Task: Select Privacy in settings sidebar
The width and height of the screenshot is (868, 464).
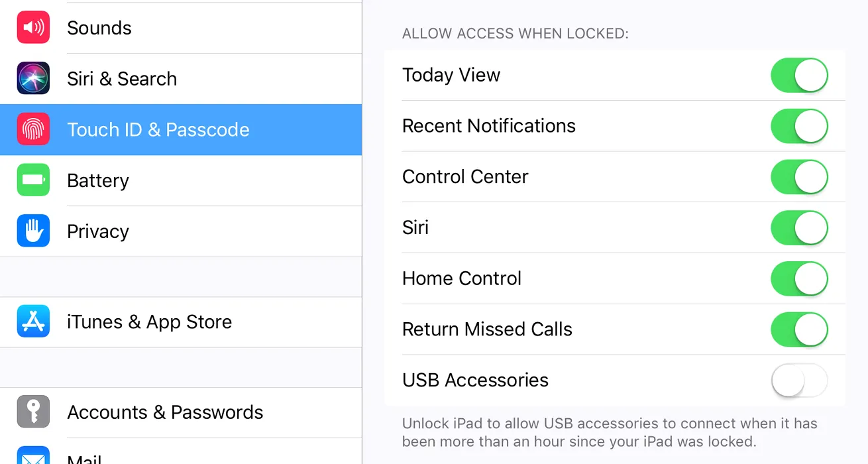Action: pos(98,231)
